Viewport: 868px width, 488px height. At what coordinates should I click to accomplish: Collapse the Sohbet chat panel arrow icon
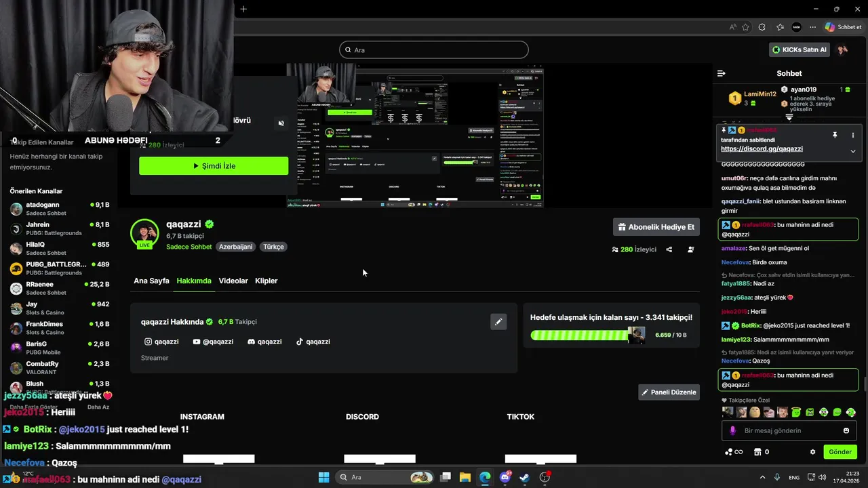(x=722, y=73)
